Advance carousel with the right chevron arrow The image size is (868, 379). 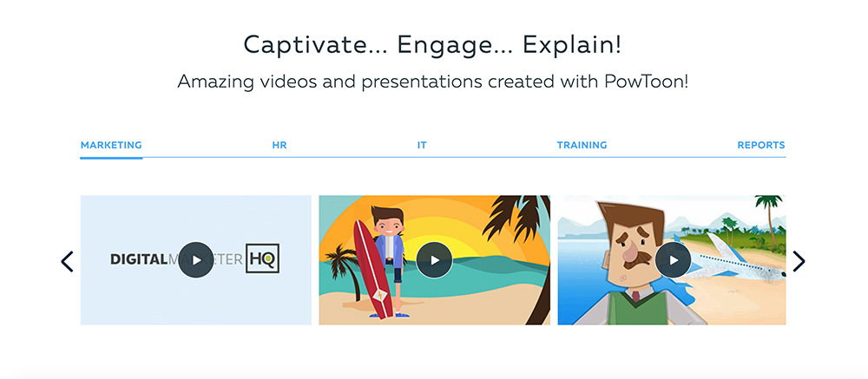tap(799, 261)
